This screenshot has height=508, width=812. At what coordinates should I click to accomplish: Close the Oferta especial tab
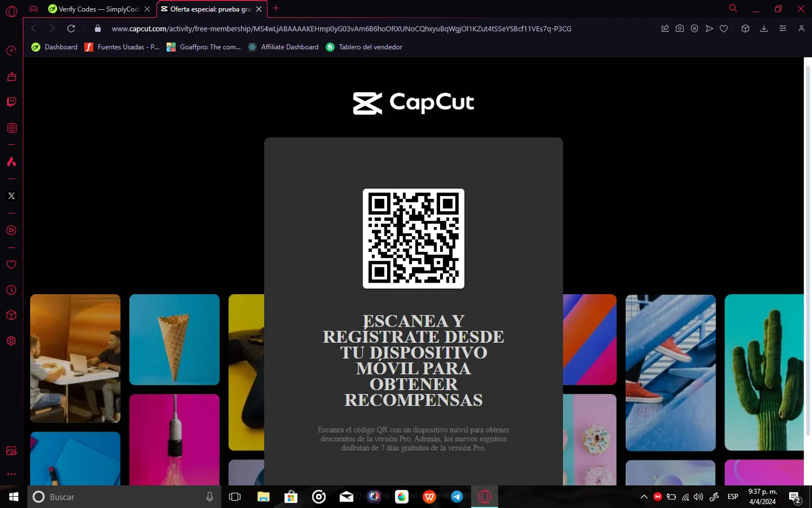point(259,9)
